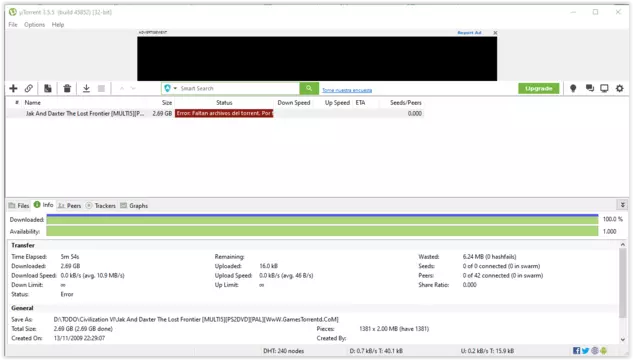Image resolution: width=633 pixels, height=360 pixels.
Task: Add torrent from URL link icon
Action: 29,88
